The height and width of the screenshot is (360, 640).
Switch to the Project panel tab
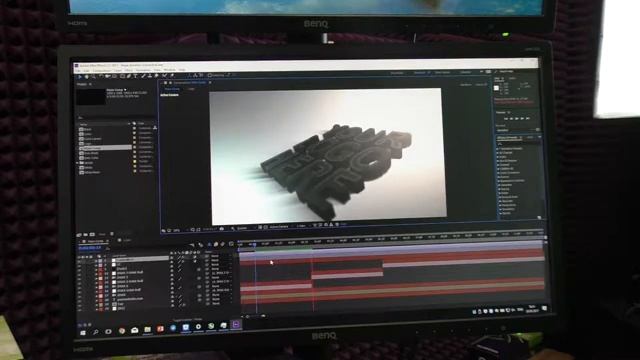tap(83, 84)
